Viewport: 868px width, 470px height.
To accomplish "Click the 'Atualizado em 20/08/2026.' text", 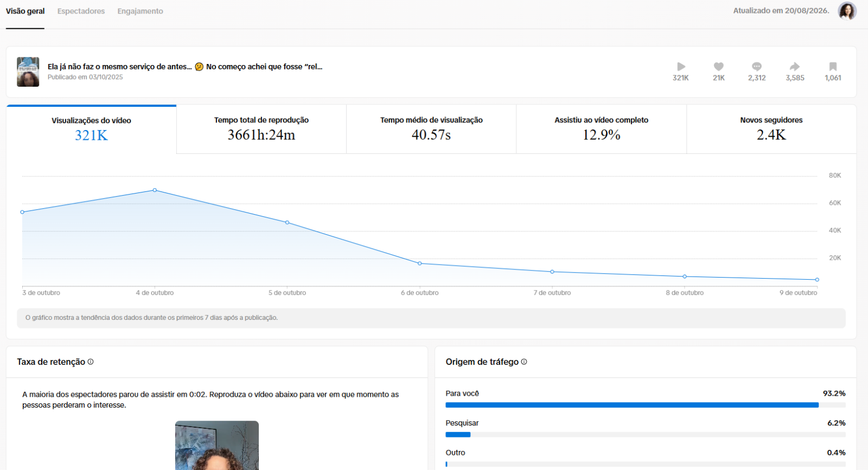I will click(781, 11).
